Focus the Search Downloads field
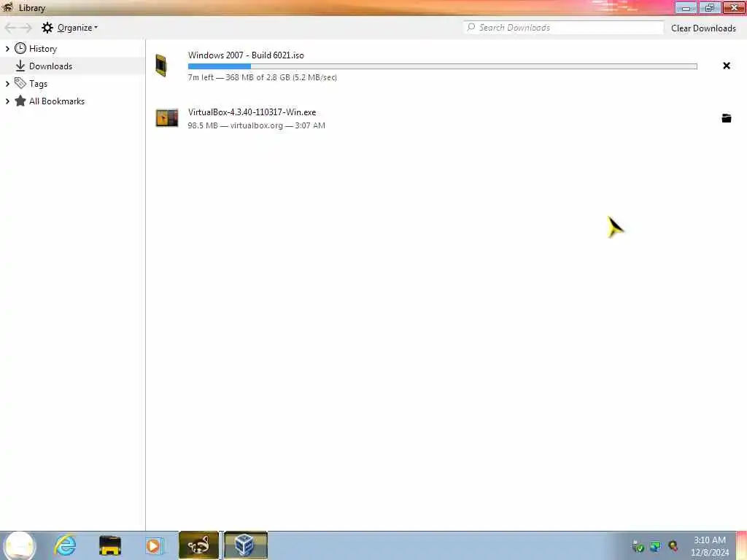 [564, 28]
